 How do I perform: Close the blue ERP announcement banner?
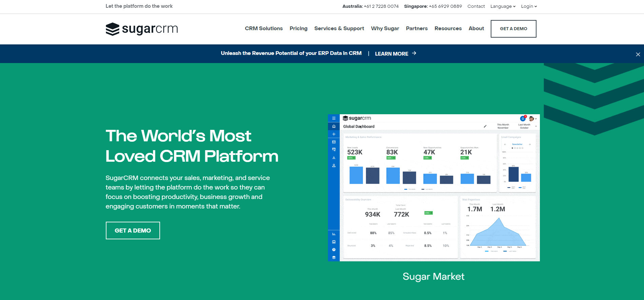[638, 54]
